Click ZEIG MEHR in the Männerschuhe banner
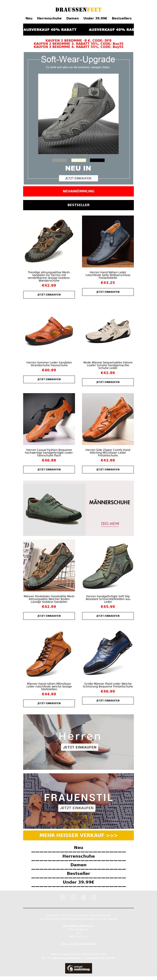 click(110, 523)
